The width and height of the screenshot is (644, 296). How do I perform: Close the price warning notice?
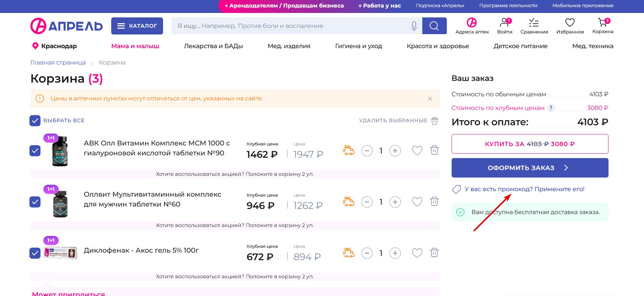(x=430, y=99)
